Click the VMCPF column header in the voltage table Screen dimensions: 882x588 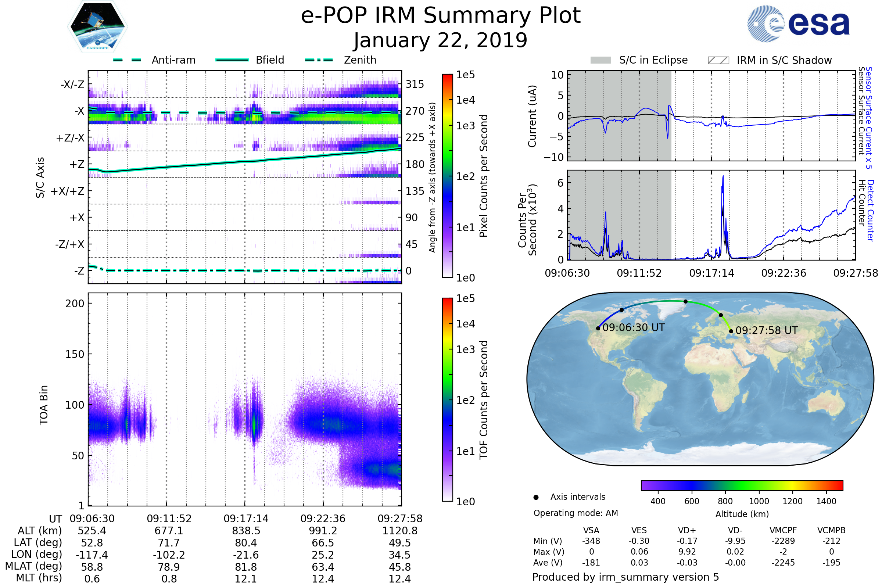(x=783, y=531)
